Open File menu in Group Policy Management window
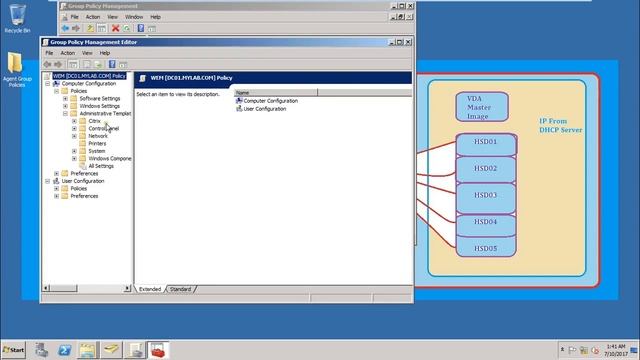Image resolution: width=640 pixels, height=360 pixels. click(x=74, y=17)
